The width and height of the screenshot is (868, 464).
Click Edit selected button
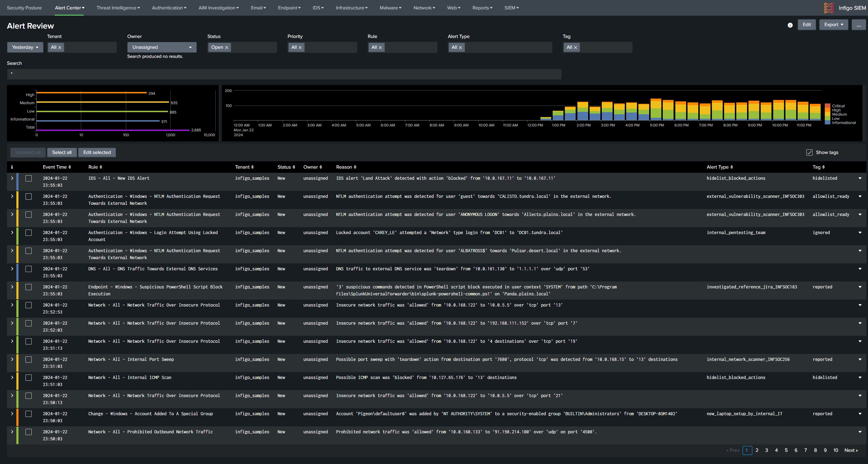pos(97,153)
